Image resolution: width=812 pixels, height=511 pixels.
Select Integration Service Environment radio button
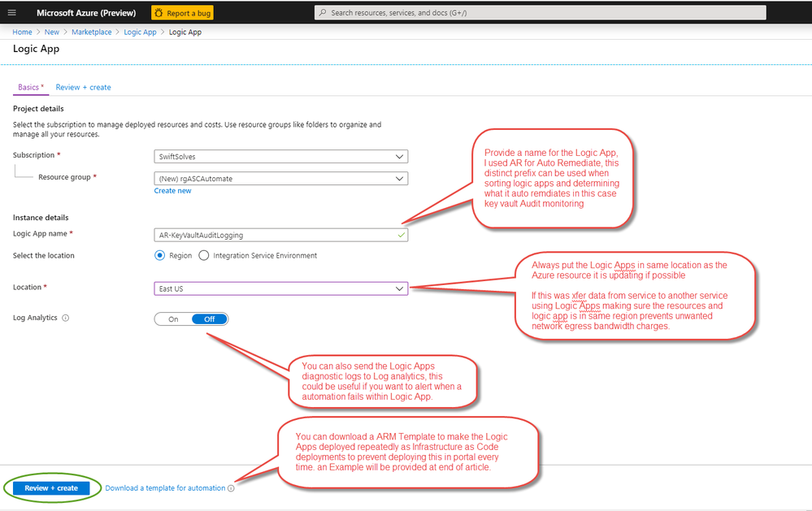[x=204, y=256]
